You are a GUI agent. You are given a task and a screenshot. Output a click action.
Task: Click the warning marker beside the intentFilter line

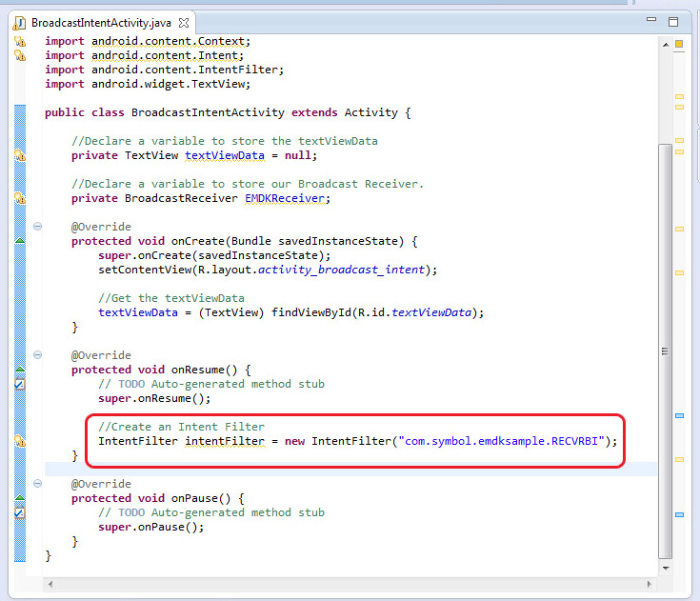point(19,441)
